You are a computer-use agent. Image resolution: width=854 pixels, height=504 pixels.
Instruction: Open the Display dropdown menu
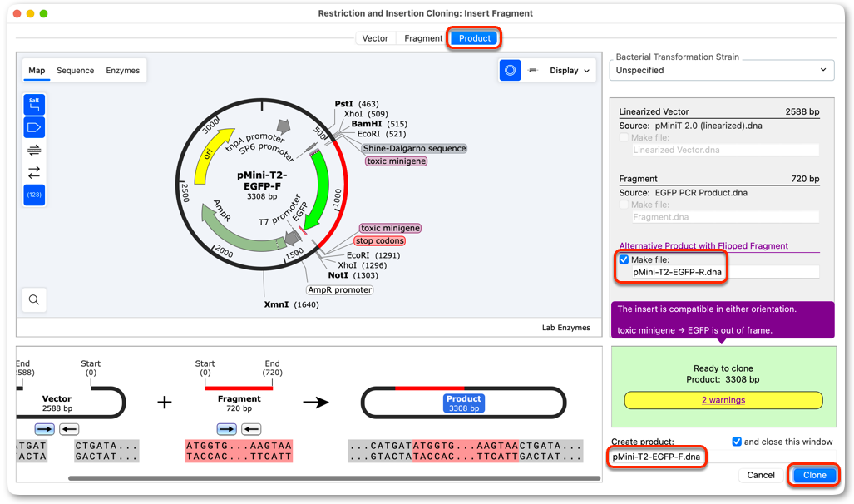click(570, 71)
